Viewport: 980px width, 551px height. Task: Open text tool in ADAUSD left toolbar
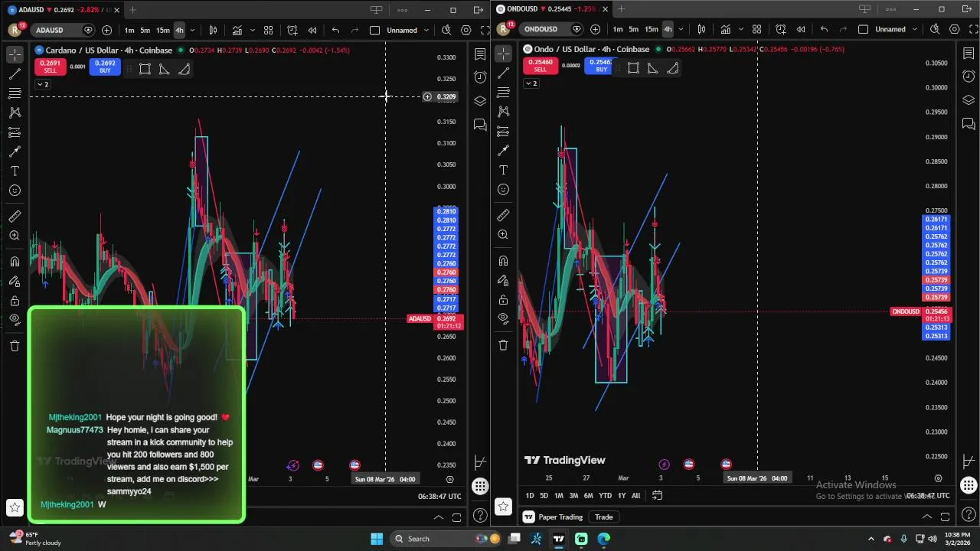click(x=15, y=171)
